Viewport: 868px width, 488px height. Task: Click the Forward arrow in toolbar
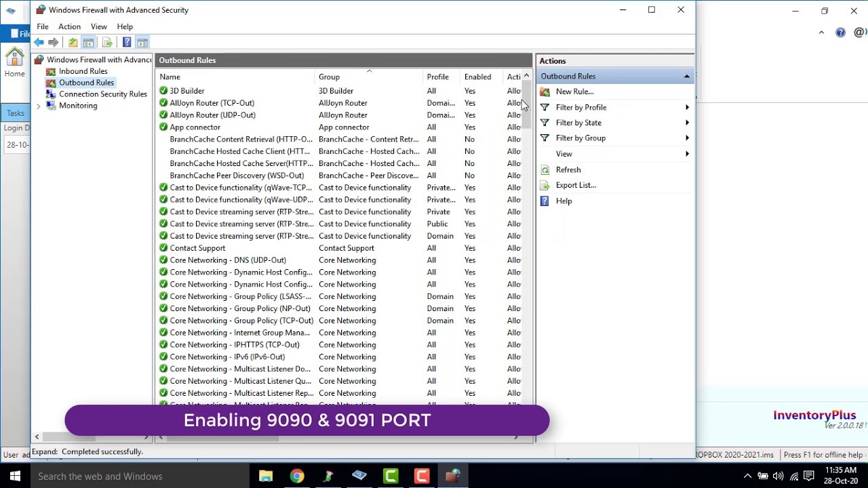coord(54,43)
